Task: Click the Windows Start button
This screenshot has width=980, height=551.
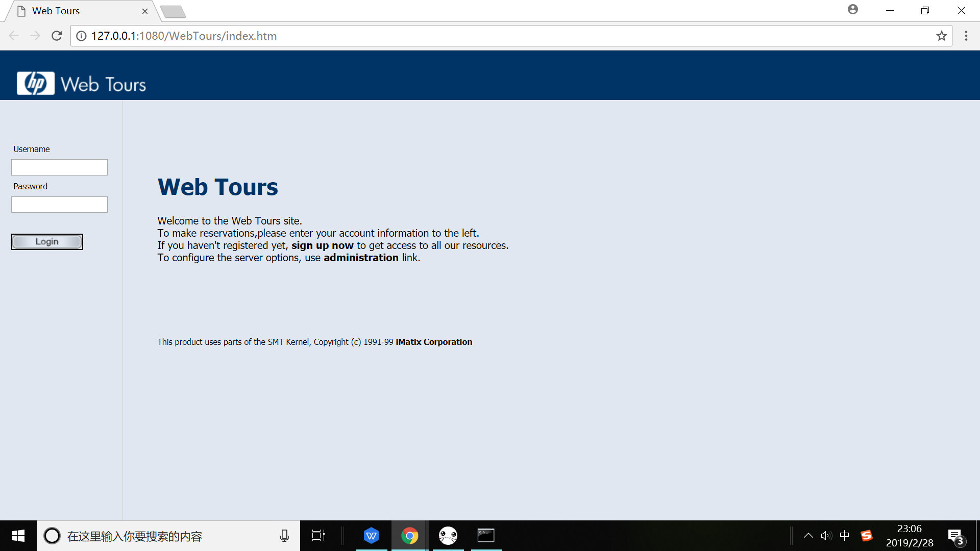Action: tap(18, 536)
